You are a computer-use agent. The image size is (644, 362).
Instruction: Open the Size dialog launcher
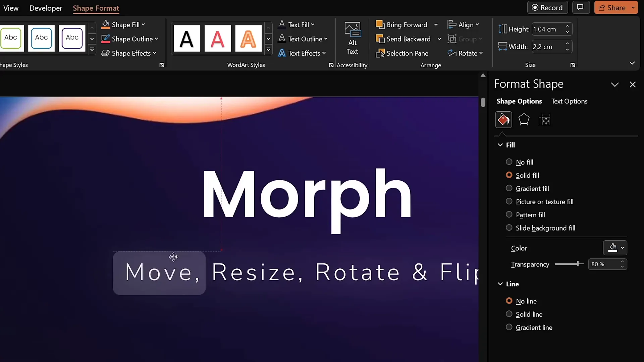[x=573, y=65]
